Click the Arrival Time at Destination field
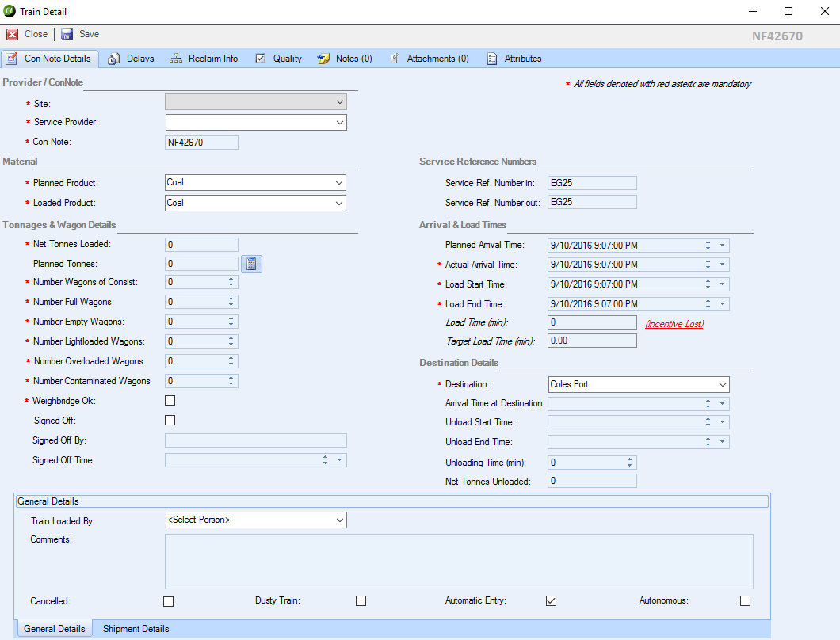The width and height of the screenshot is (840, 640). (639, 404)
